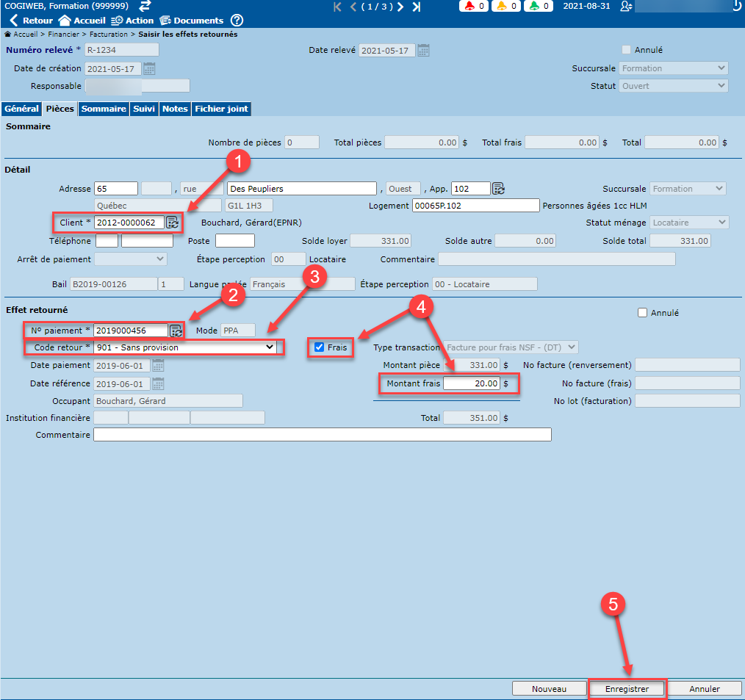Open the Fichier joint tab

tap(221, 109)
